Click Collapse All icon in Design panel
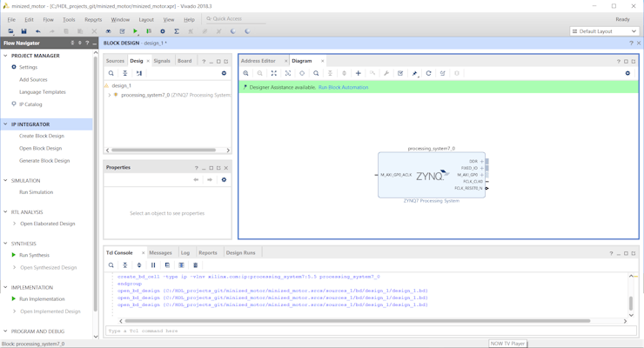 tap(124, 73)
